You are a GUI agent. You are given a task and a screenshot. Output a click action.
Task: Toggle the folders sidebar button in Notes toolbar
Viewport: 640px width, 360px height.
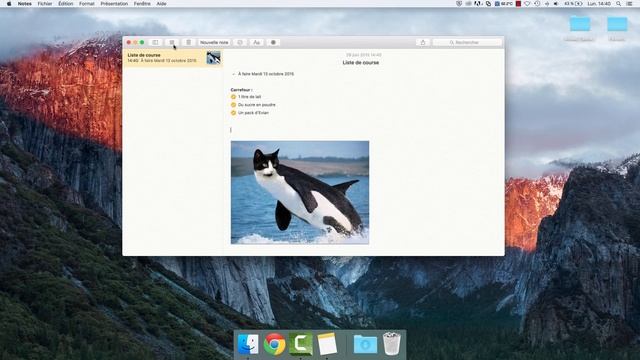155,42
